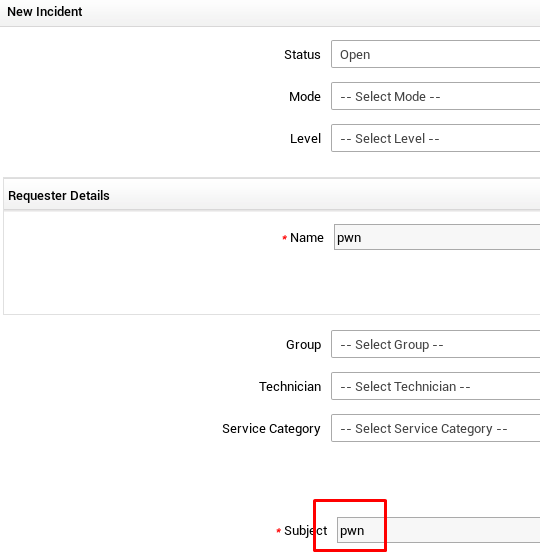Open the Status dropdown showing Open
The width and height of the screenshot is (540, 557).
436,54
